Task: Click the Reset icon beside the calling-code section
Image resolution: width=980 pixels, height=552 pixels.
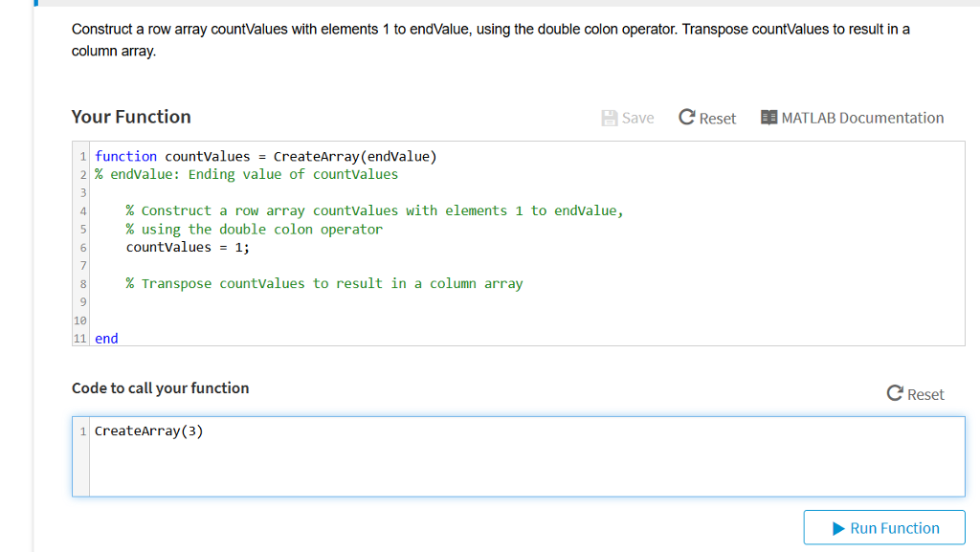Action: 893,393
